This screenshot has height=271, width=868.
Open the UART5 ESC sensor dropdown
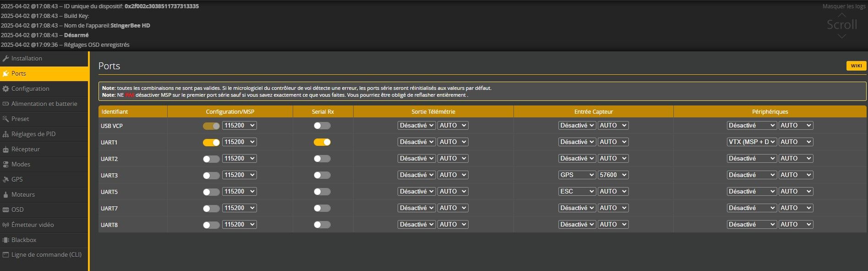coord(577,192)
